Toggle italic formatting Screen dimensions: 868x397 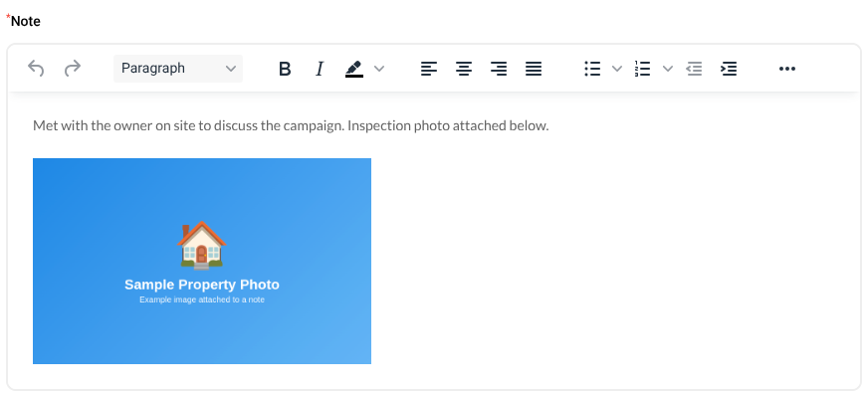point(320,69)
